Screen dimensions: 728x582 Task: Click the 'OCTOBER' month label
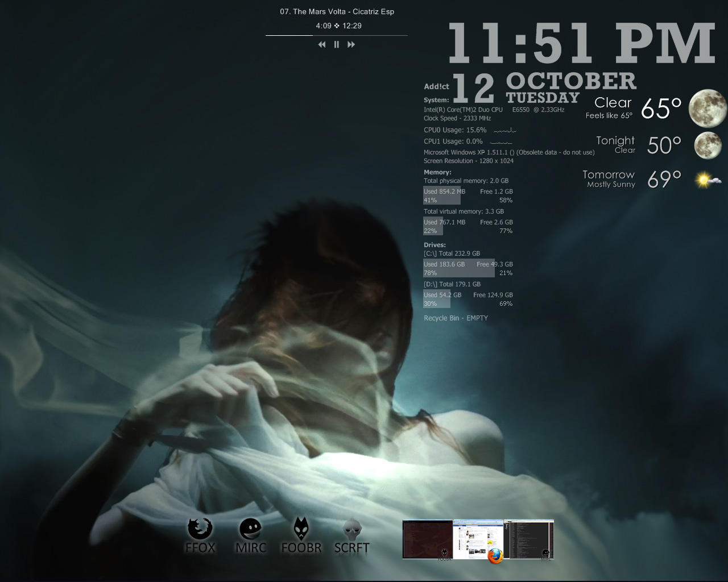571,81
